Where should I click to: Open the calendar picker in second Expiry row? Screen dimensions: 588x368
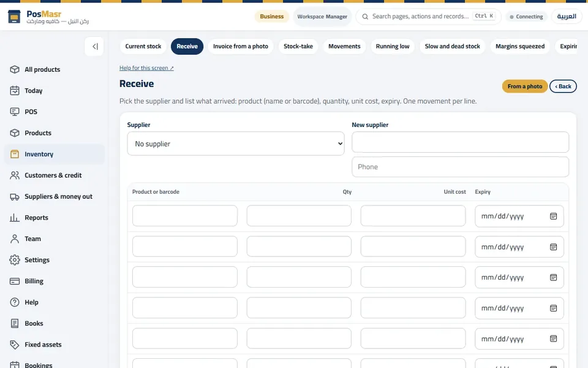[553, 247]
